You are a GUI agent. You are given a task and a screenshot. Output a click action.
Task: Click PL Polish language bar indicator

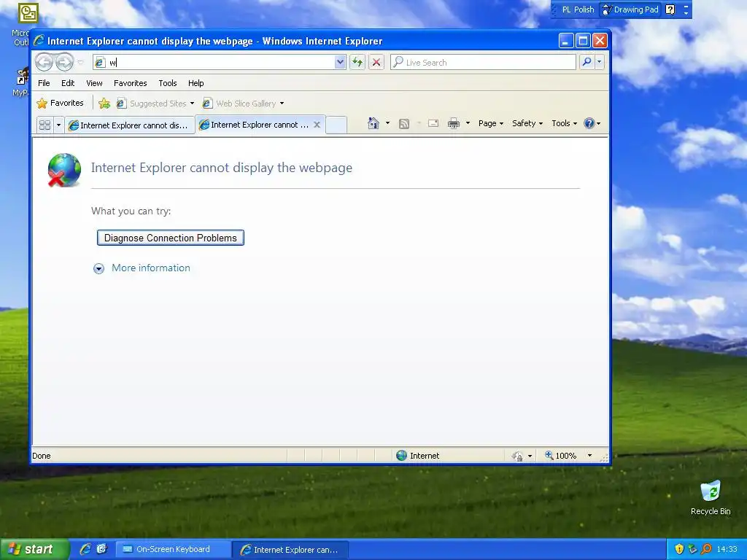[578, 9]
